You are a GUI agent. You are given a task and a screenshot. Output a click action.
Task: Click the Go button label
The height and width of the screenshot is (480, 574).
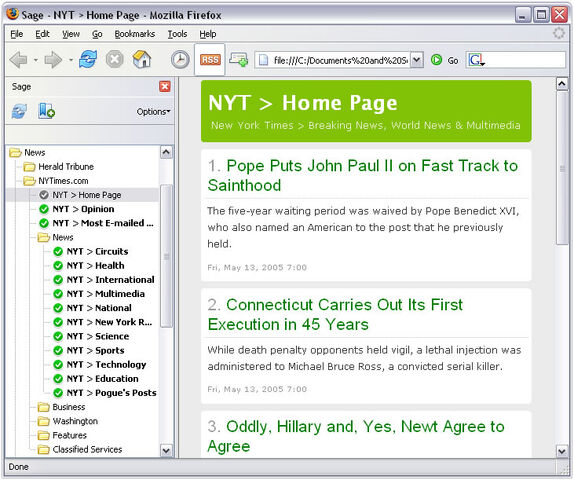click(x=453, y=60)
